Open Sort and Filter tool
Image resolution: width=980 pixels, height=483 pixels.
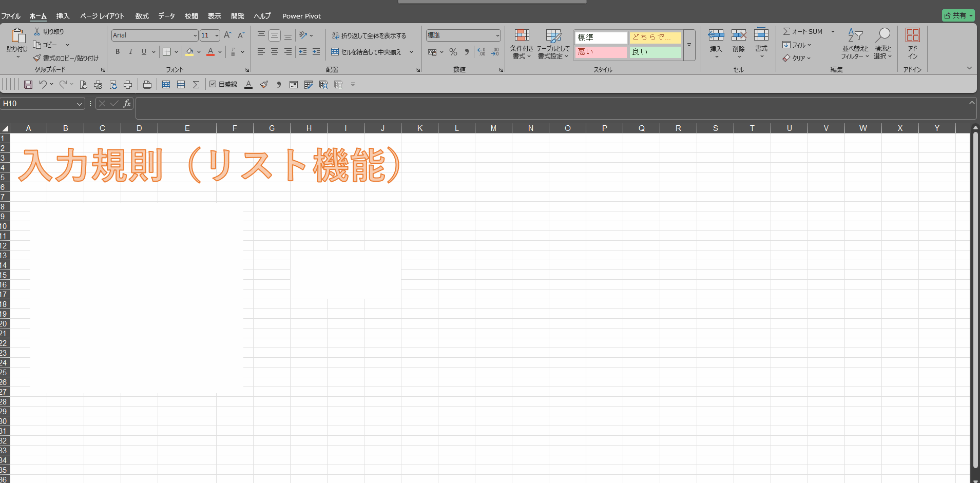tap(855, 35)
